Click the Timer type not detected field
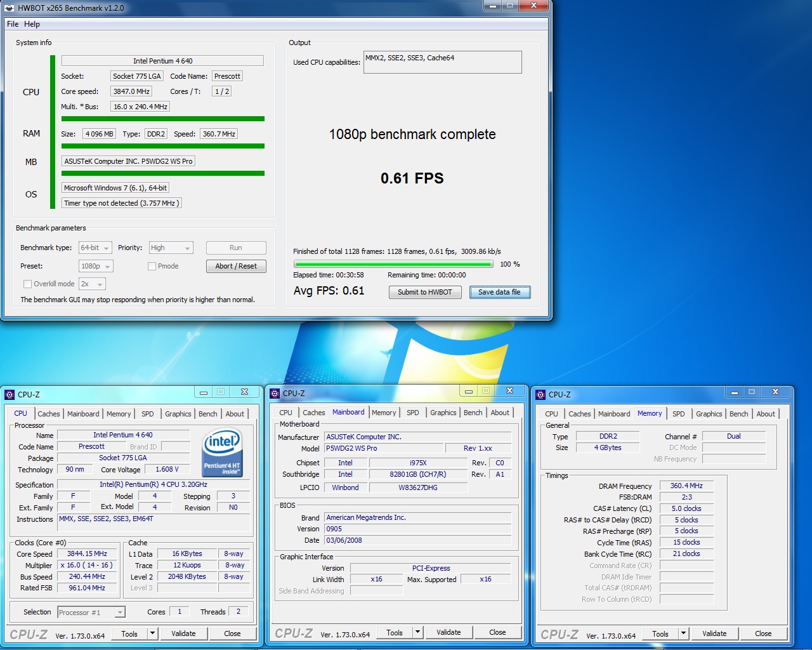 [122, 203]
